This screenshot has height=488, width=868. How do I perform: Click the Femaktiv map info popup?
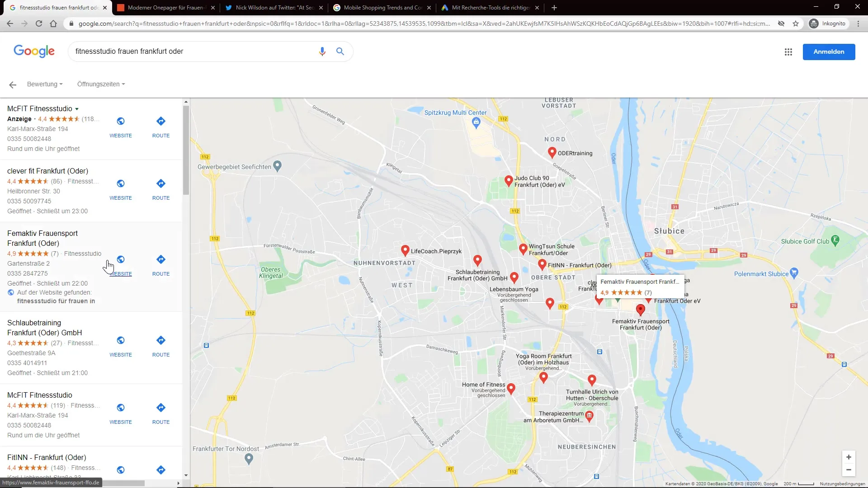[x=640, y=287]
